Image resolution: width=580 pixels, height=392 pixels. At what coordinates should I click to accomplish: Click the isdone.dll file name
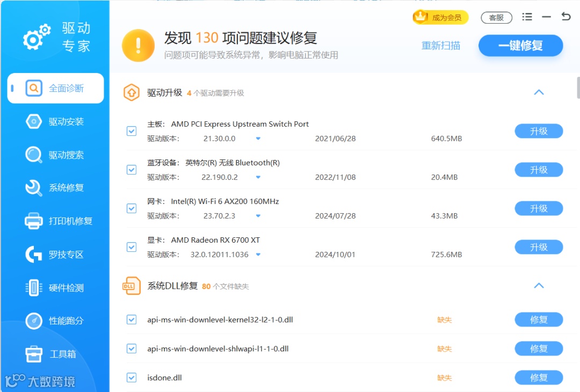pyautogui.click(x=165, y=378)
